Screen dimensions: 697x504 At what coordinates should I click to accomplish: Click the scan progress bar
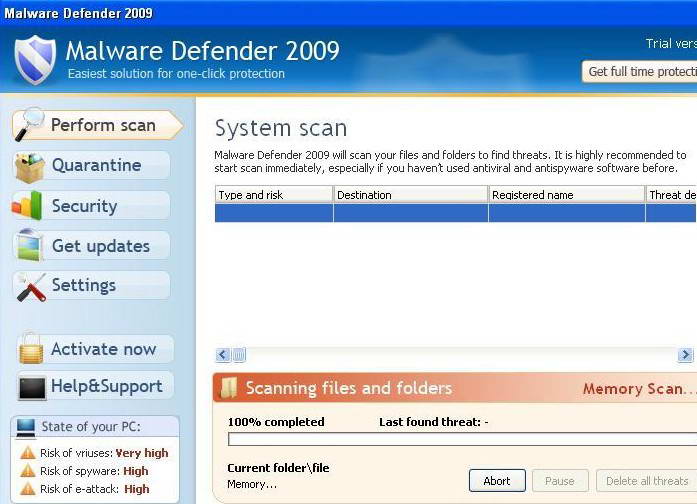tap(460, 439)
